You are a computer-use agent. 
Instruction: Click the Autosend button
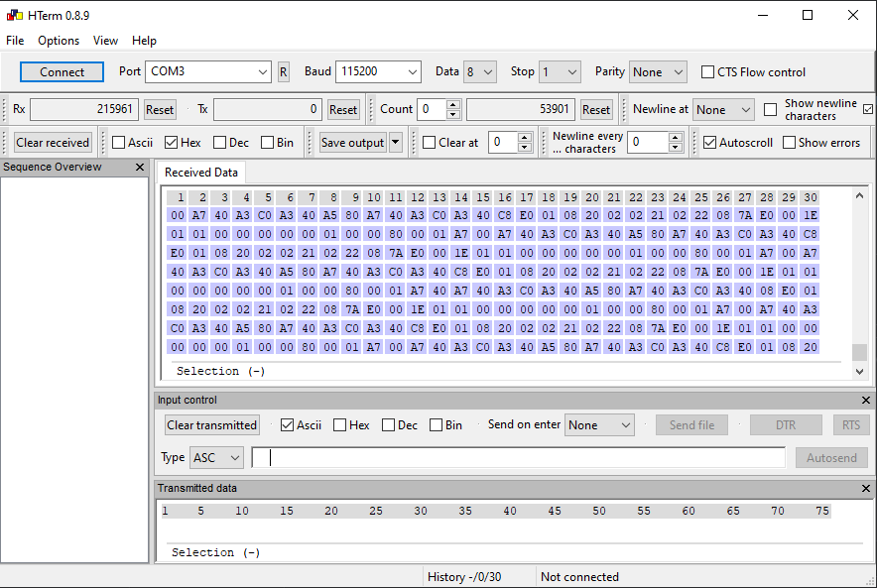831,458
